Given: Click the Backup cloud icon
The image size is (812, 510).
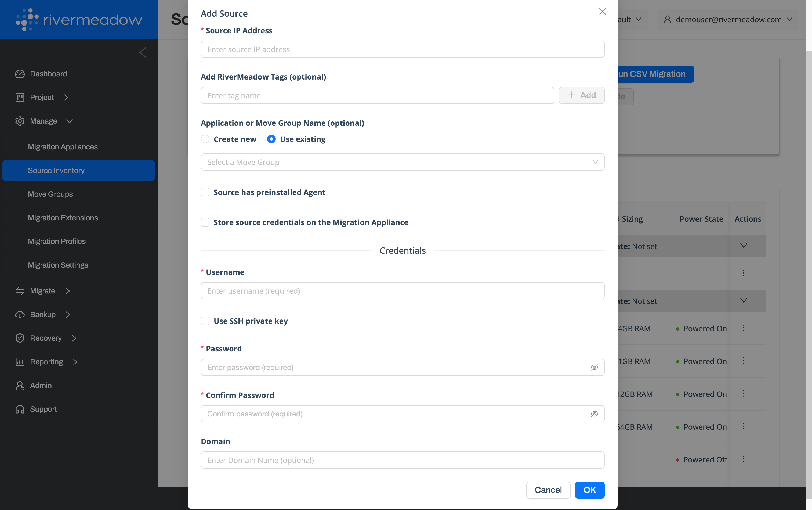Looking at the screenshot, I should [x=20, y=314].
